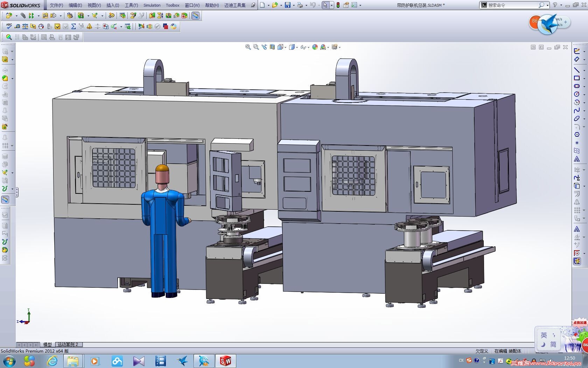Click the Mass Properties scale icon
588x368 pixels.
pos(25,26)
